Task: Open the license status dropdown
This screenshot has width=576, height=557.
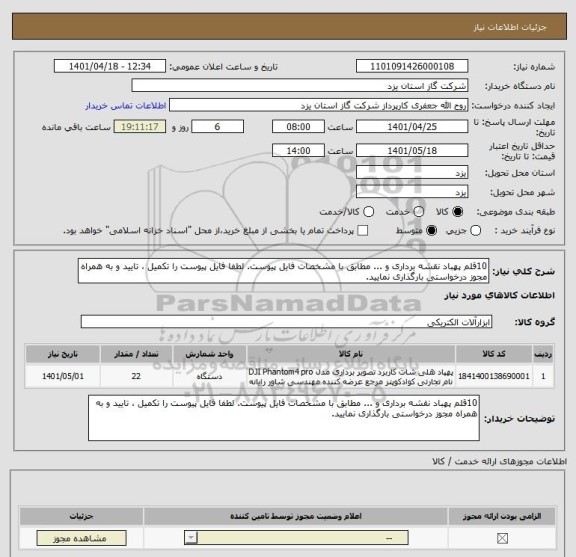Action: click(x=296, y=538)
